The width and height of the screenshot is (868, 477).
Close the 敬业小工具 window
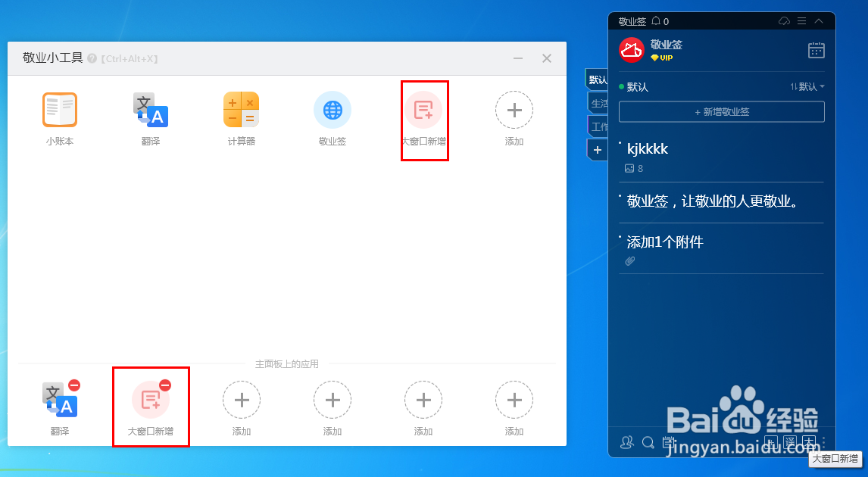(x=547, y=58)
